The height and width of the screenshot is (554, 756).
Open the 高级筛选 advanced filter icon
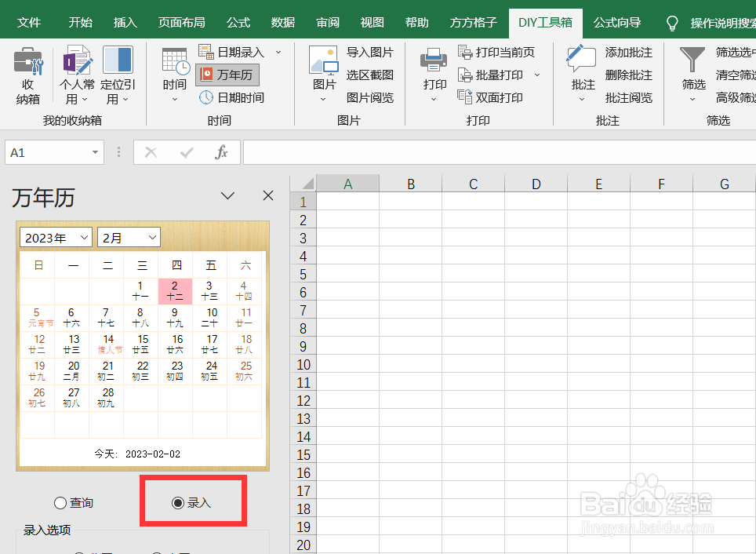tap(736, 97)
